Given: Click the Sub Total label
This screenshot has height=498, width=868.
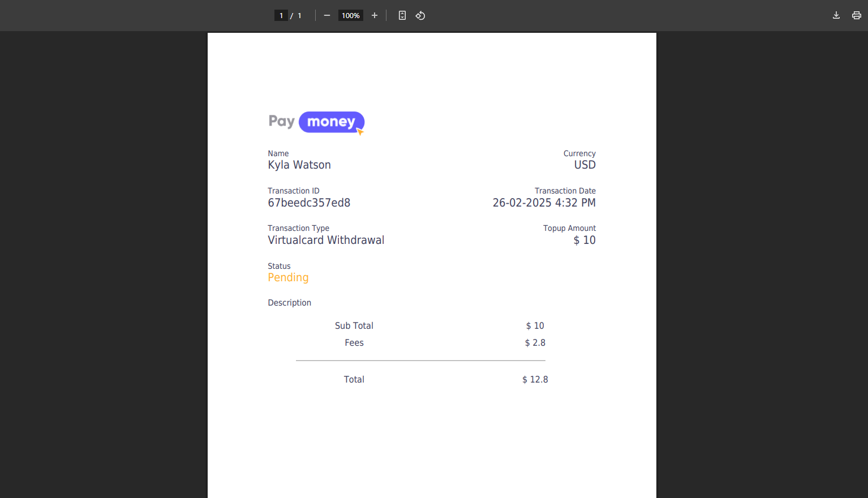Looking at the screenshot, I should 354,325.
